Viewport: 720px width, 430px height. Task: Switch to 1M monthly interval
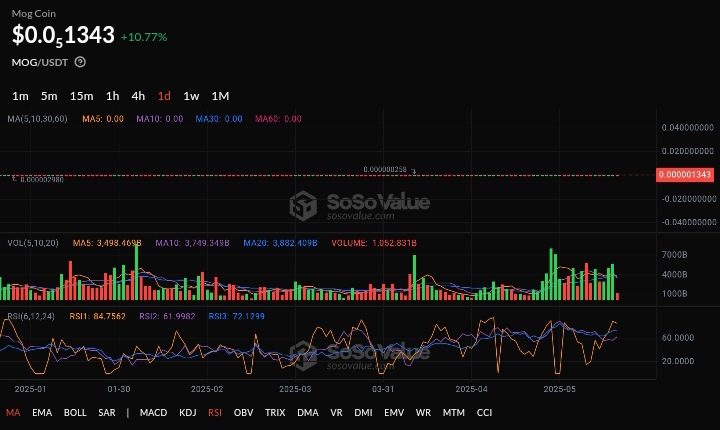pos(220,96)
